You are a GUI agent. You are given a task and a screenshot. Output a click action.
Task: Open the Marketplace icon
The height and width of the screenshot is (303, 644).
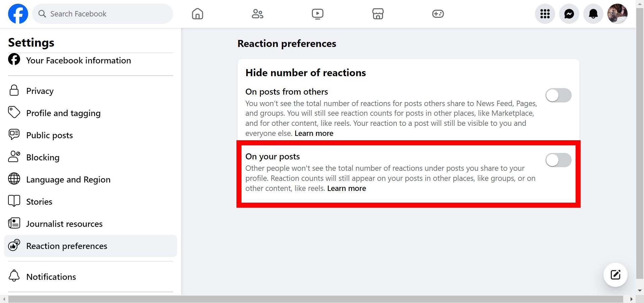378,14
